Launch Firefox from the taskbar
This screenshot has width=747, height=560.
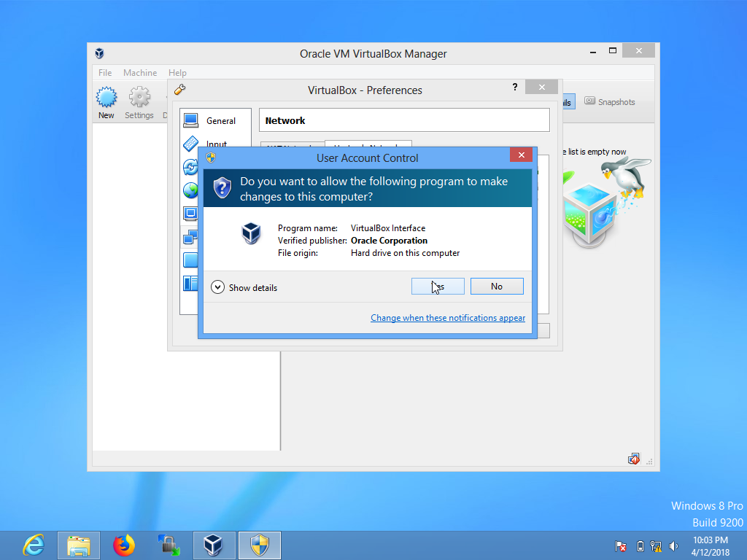(x=123, y=545)
